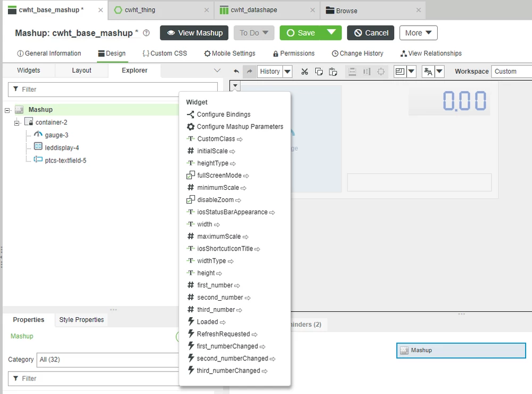Click the explorer Filter input field

coord(113,90)
